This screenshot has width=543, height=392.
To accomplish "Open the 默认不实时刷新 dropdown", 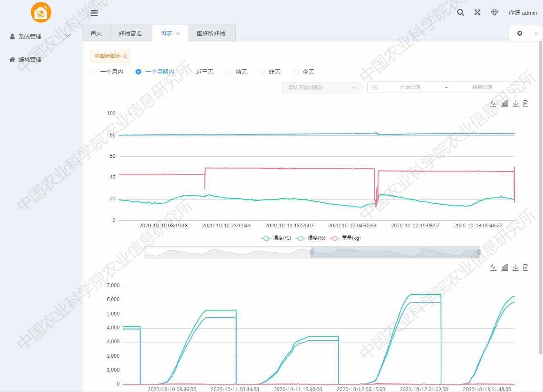I will (x=321, y=87).
